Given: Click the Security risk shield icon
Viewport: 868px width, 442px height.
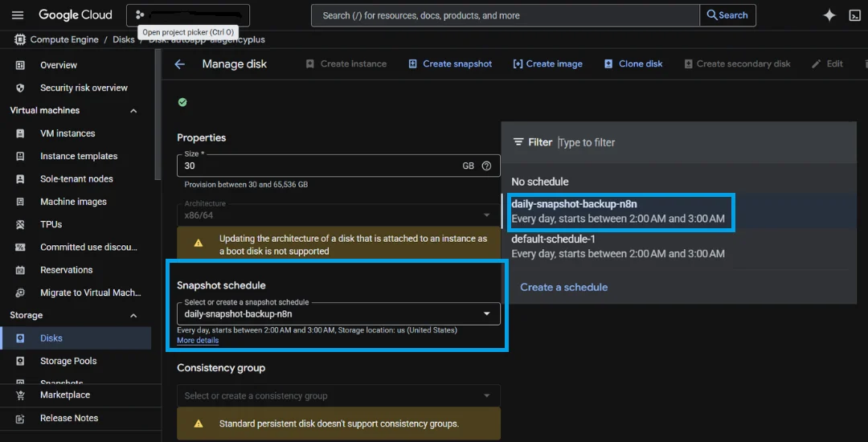Looking at the screenshot, I should [20, 88].
